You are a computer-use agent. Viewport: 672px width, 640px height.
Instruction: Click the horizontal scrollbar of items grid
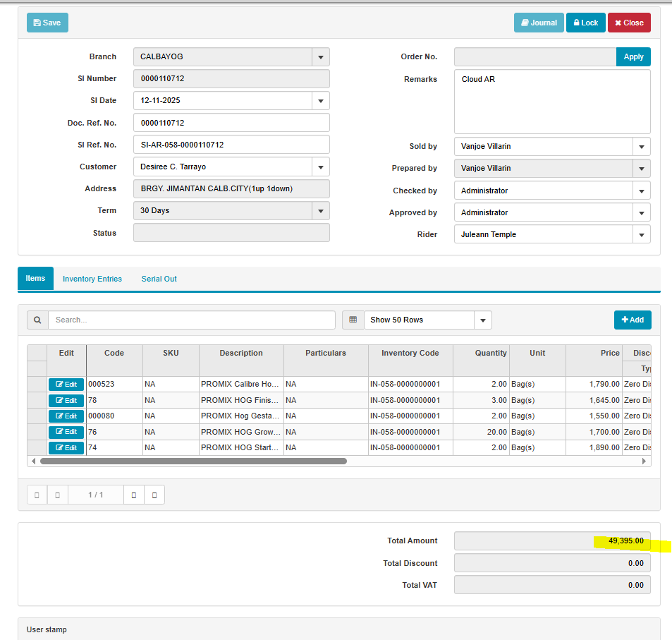click(193, 461)
